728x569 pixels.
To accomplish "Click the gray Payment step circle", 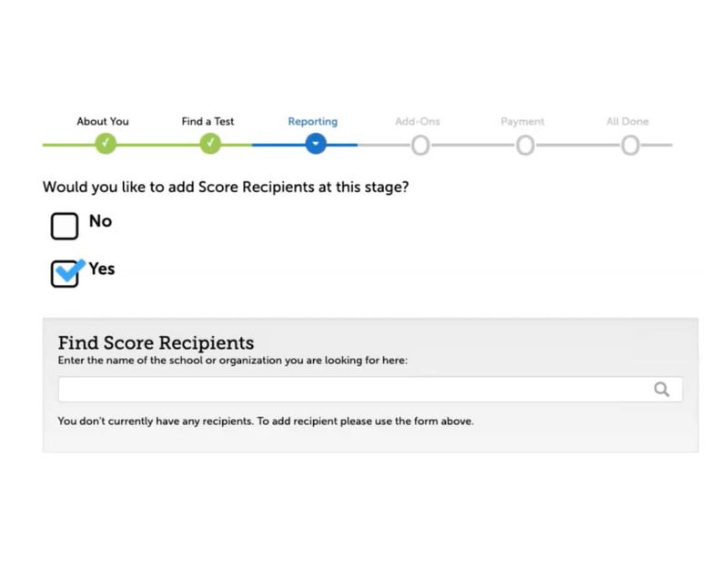I will pyautogui.click(x=524, y=143).
